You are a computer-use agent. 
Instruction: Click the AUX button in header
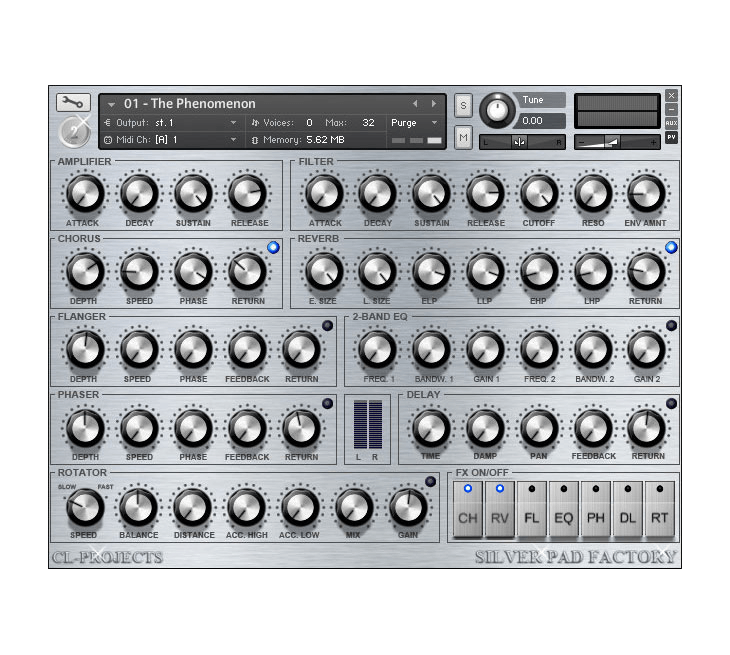coord(671,123)
